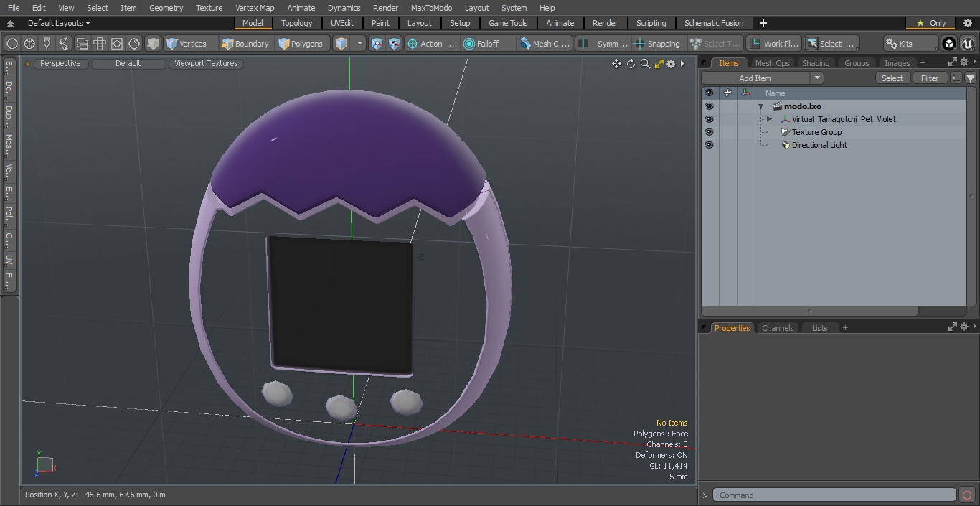
Task: Hide the Virtual_Tamagotchi_Pet_Violet item
Action: (709, 119)
